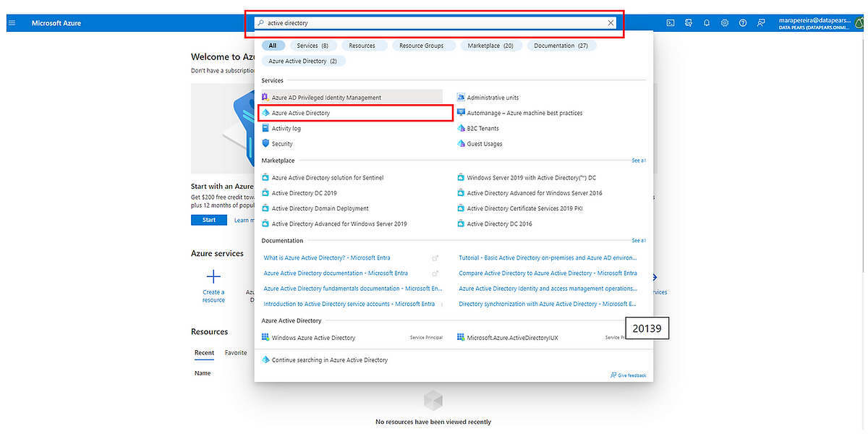The image size is (868, 434).
Task: Open portal settings gear
Action: 725,22
